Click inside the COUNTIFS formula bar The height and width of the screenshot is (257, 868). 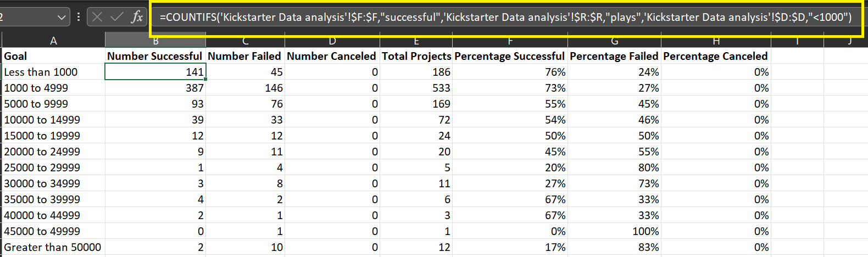click(505, 17)
